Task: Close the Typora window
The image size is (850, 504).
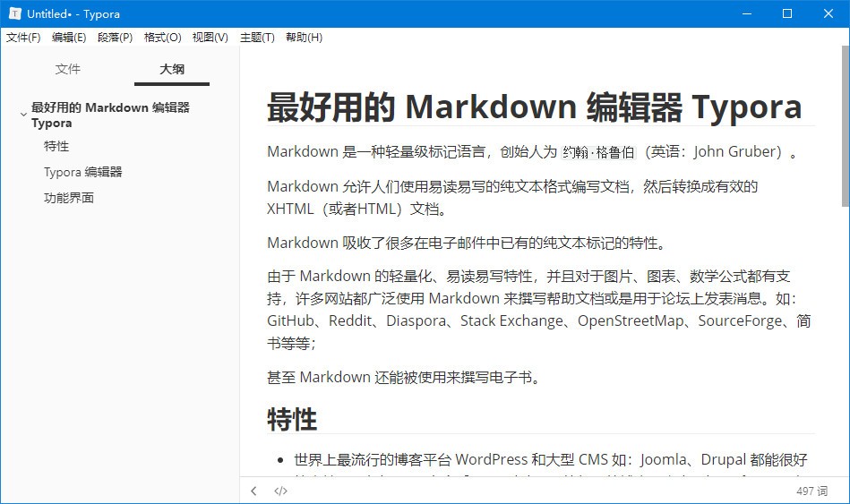Action: tap(829, 13)
